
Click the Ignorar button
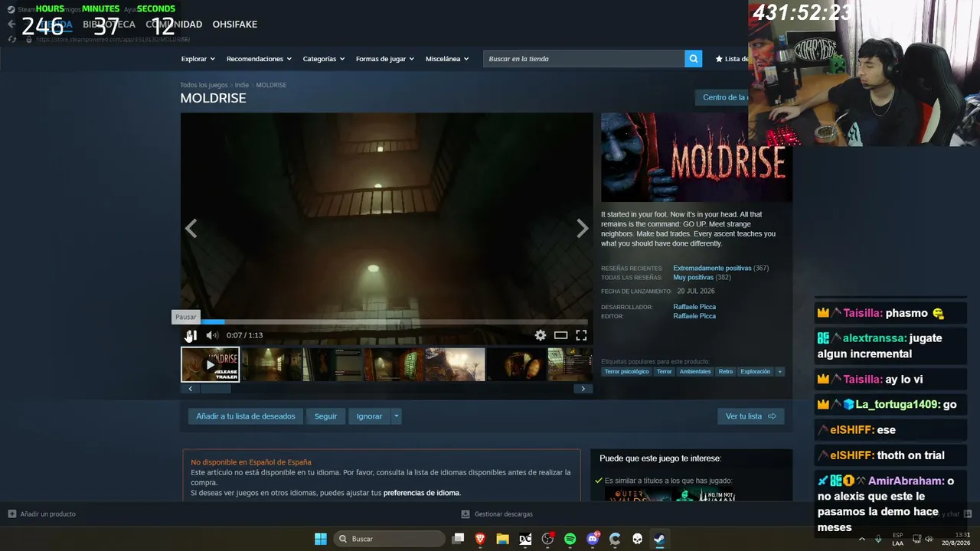[369, 416]
